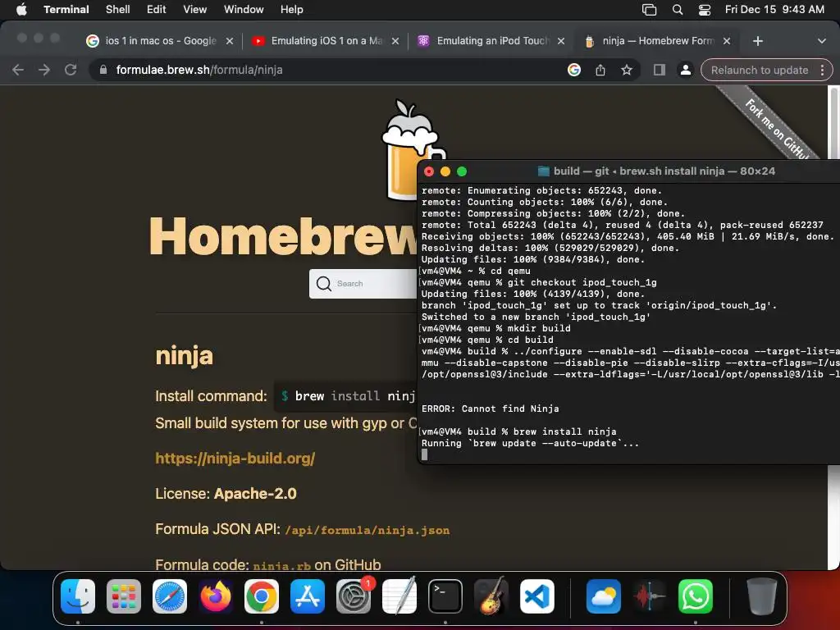Click the 'brew install ninja' prompt line in Terminal
This screenshot has width=840, height=630.
tap(518, 431)
